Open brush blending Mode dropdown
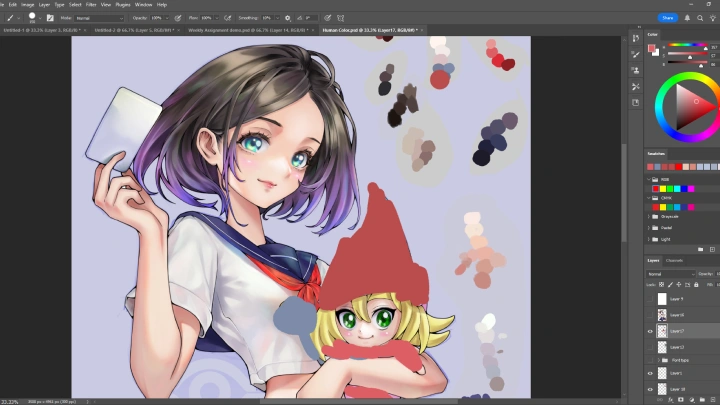The height and width of the screenshot is (405, 720). [99, 18]
